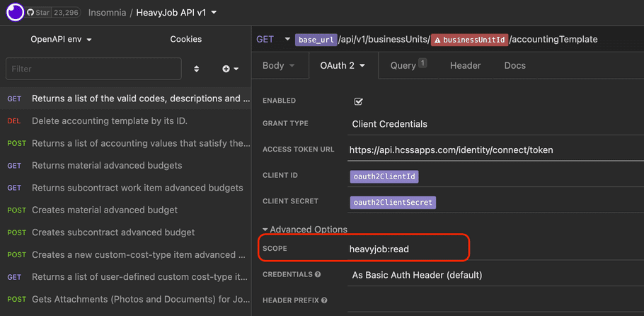Image resolution: width=644 pixels, height=316 pixels.
Task: Click the businessUnitId warning tag
Action: (x=470, y=40)
